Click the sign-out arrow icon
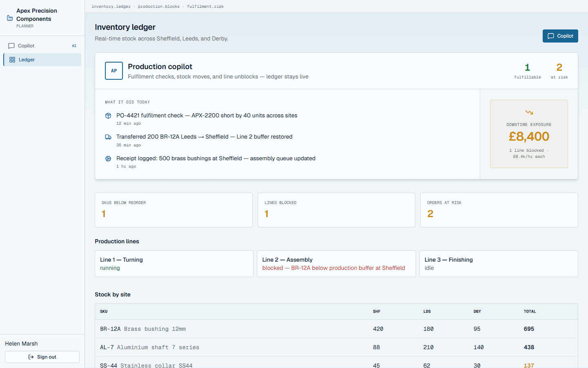The width and height of the screenshot is (588, 368). [x=31, y=357]
